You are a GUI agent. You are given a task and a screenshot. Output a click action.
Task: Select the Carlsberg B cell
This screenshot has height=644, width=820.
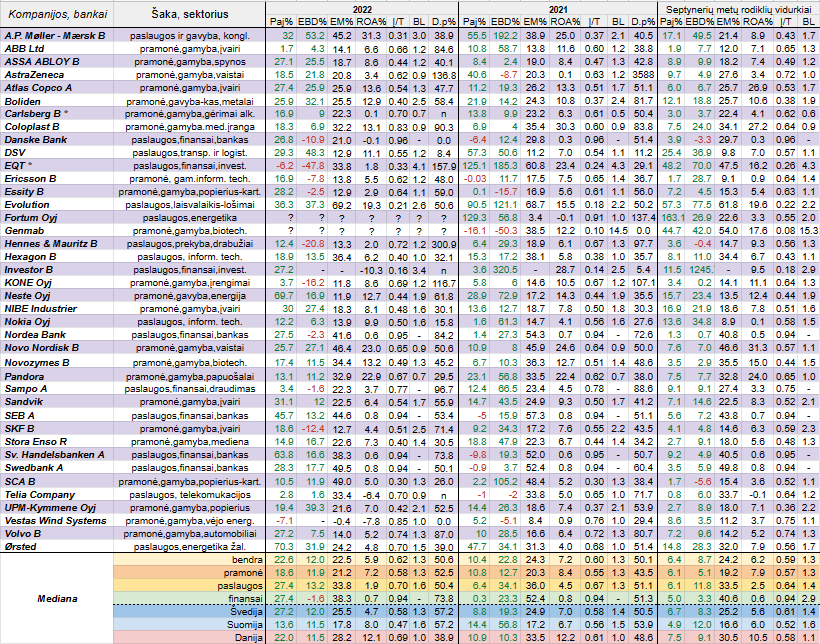57,114
